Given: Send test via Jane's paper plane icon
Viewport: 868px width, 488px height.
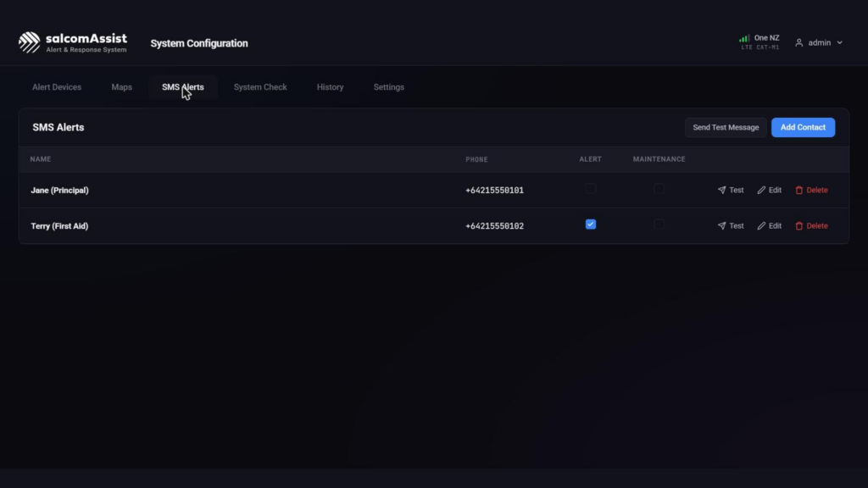Looking at the screenshot, I should point(721,190).
